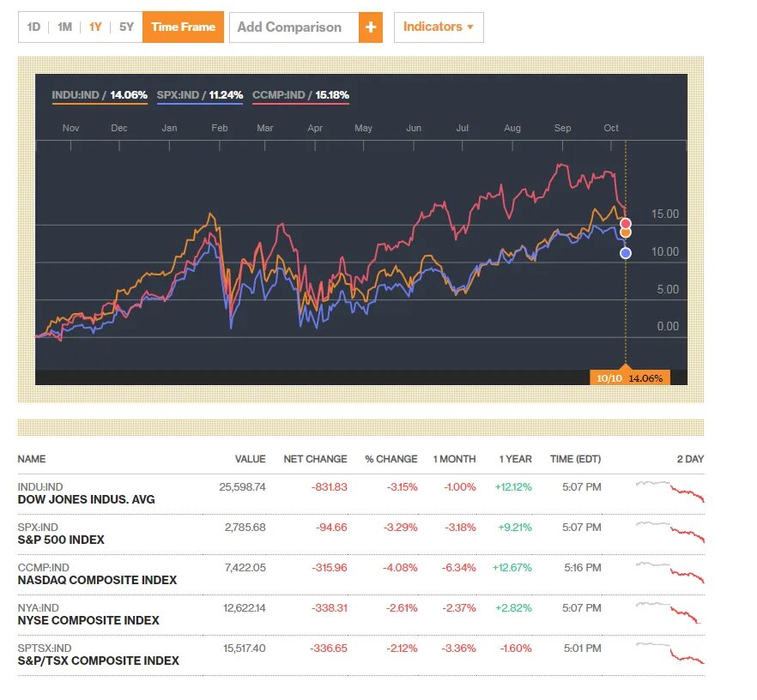Click the Dow value 25,598.74

click(x=242, y=487)
